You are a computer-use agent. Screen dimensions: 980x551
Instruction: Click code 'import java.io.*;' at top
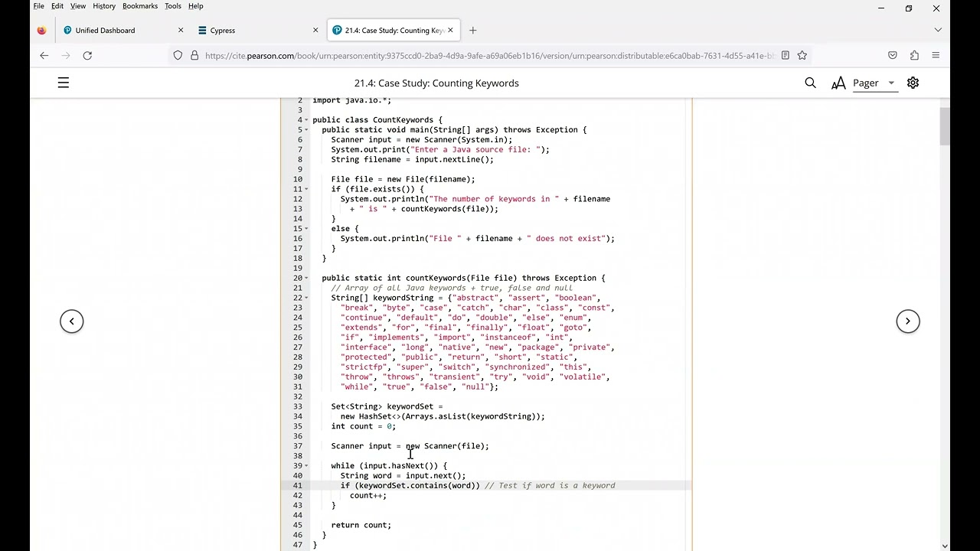[x=351, y=100]
